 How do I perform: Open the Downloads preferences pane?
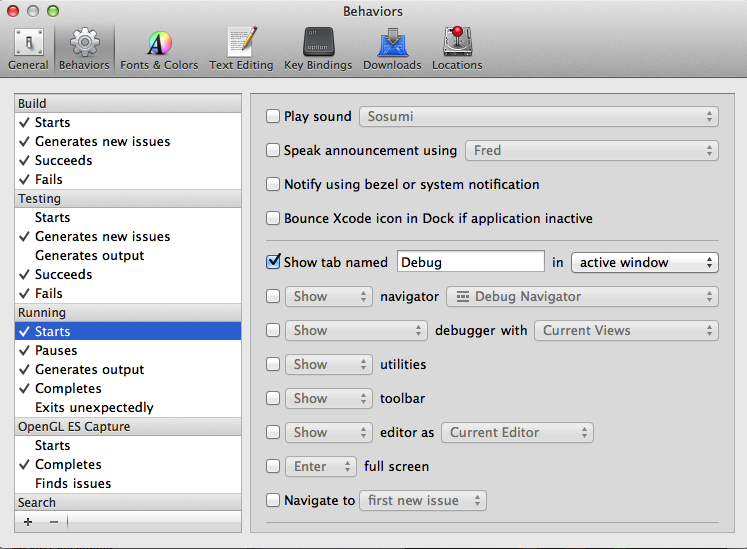pos(392,50)
